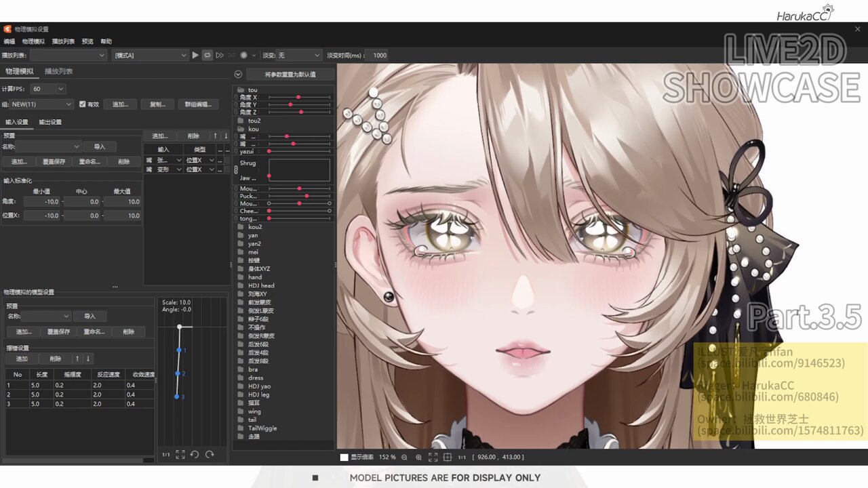Click the 1:1 button in model view bar

coord(462,457)
